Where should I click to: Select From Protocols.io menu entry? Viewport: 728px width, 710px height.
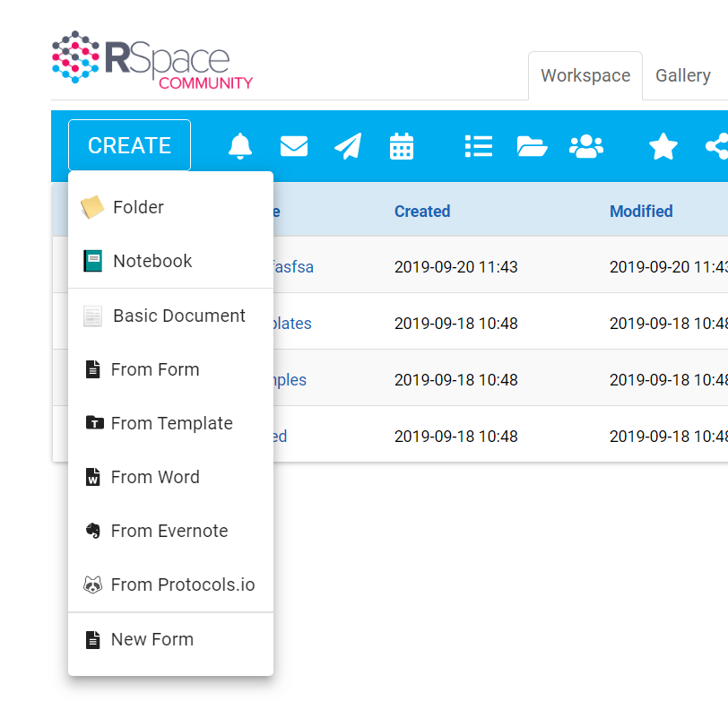pyautogui.click(x=171, y=584)
